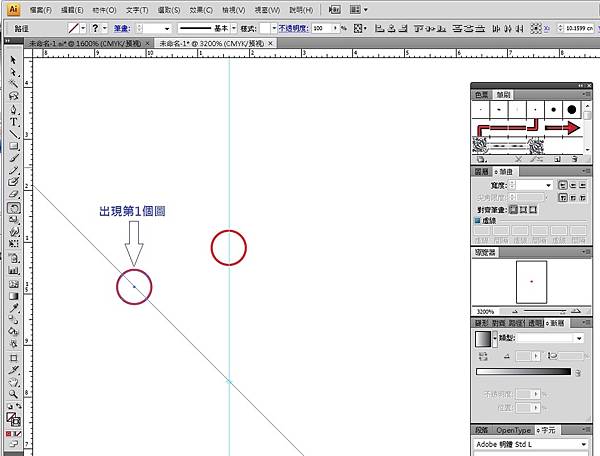The width and height of the screenshot is (600, 456).
Task: Open the gradient type (類型) dropdown
Action: pos(579,338)
